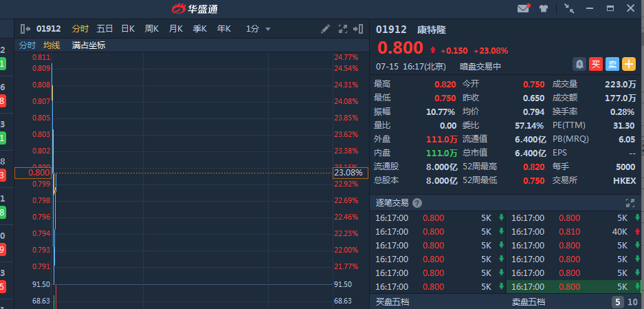Open the skin theme shirt icon
This screenshot has width=644, height=309.
(x=544, y=9)
